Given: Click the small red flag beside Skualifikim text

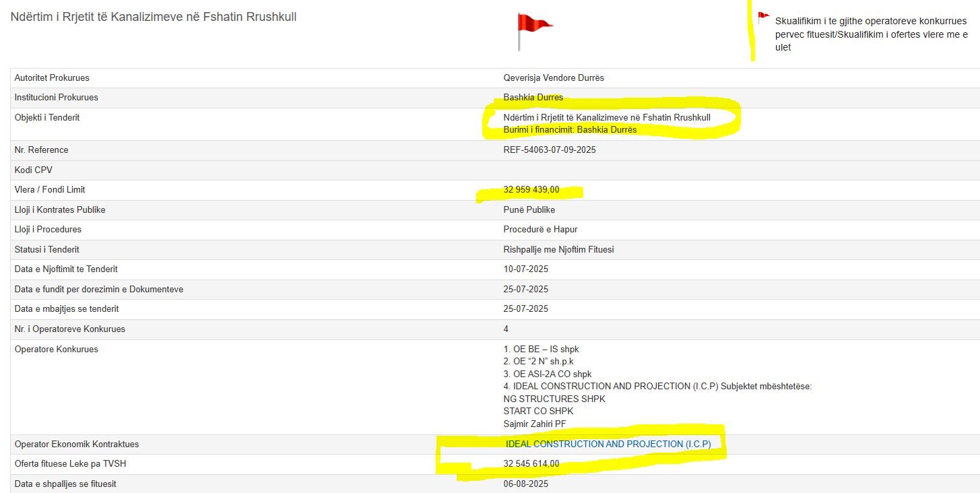Looking at the screenshot, I should (x=763, y=18).
